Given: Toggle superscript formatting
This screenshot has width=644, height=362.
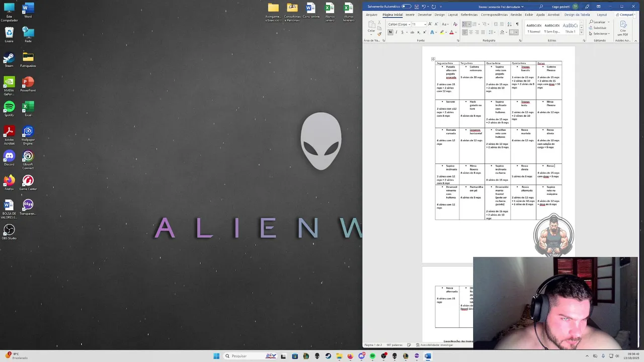Looking at the screenshot, I should coord(425,32).
